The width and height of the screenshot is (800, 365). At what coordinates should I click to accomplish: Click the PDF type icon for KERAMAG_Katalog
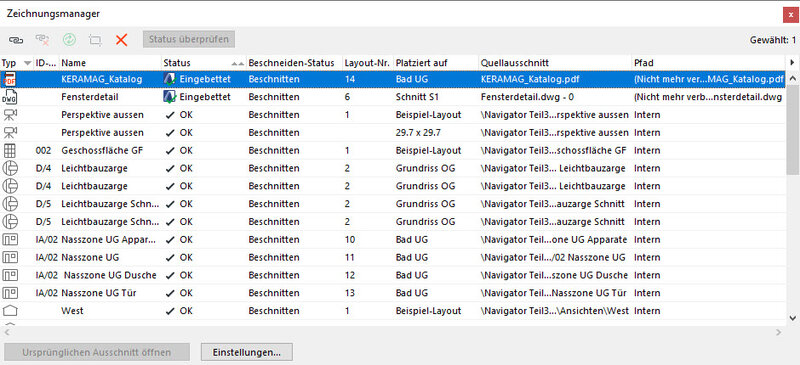[x=10, y=79]
